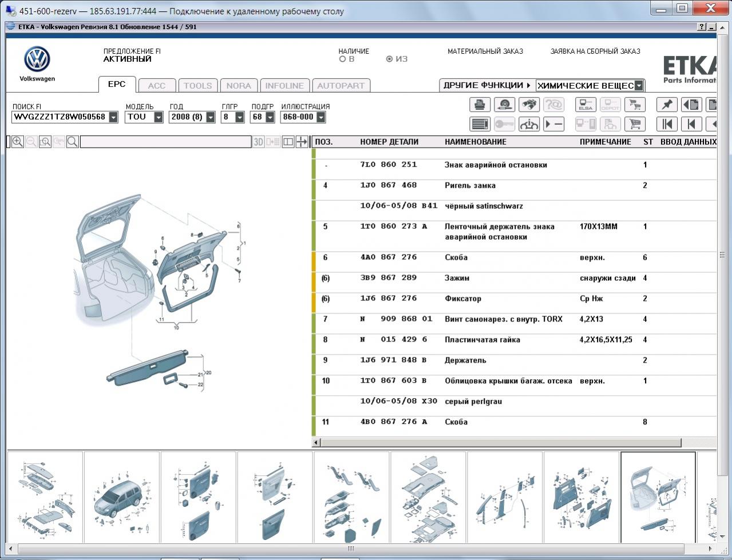Click the ПРИМЕЧАНИЕ column header

click(x=606, y=142)
